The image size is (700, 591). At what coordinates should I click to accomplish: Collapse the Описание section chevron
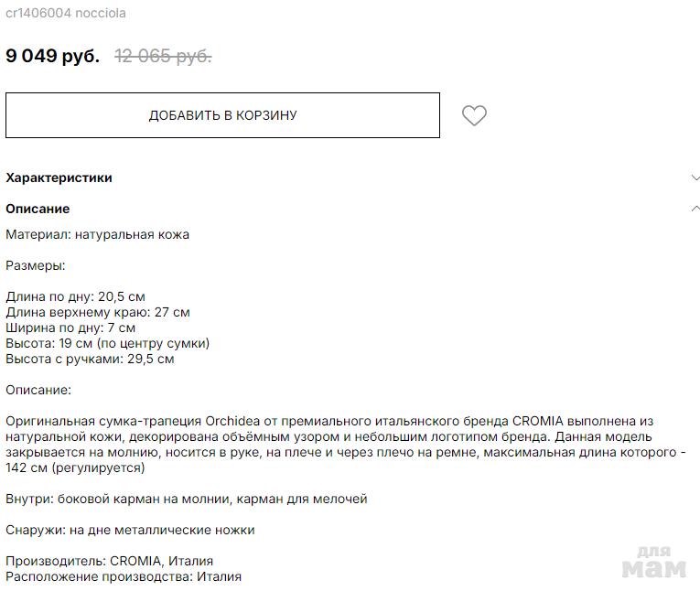tap(695, 209)
